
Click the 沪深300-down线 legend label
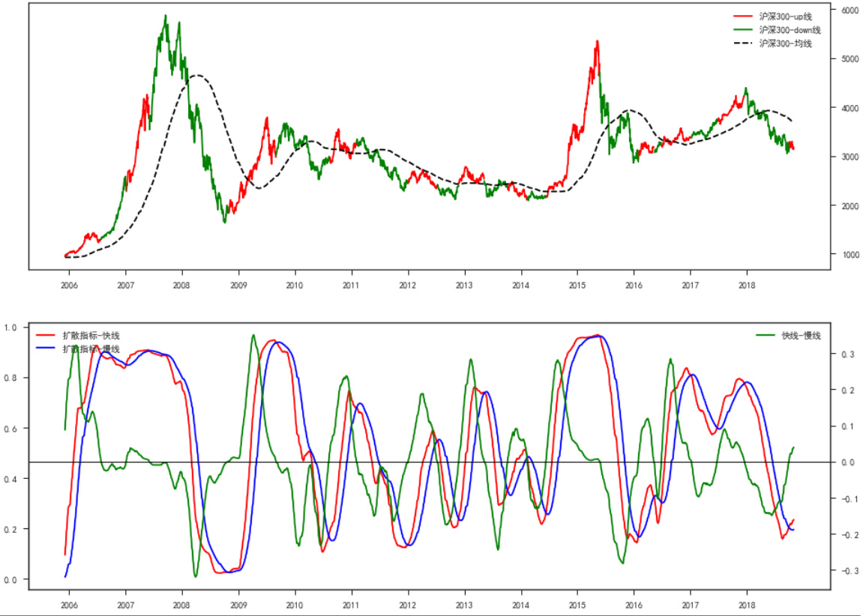(x=790, y=30)
